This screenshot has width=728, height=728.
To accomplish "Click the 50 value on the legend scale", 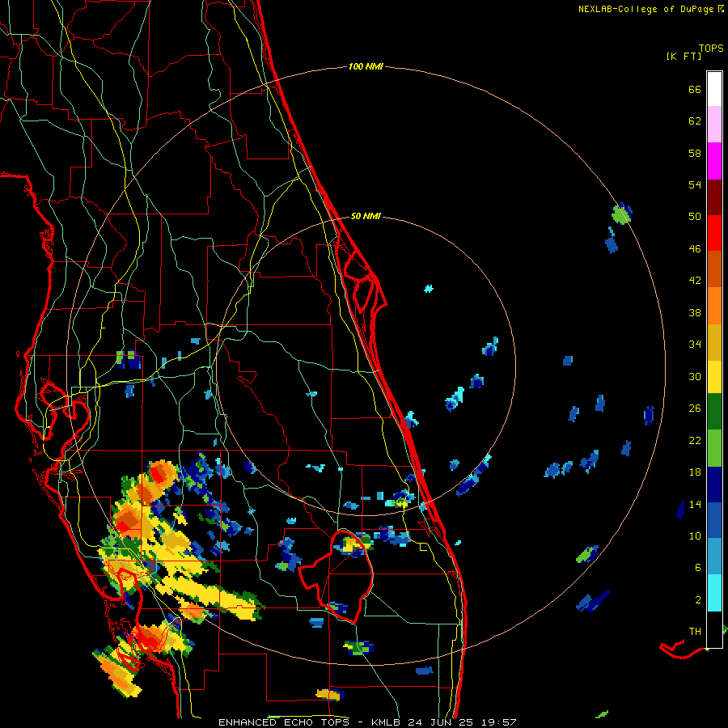I will point(695,217).
